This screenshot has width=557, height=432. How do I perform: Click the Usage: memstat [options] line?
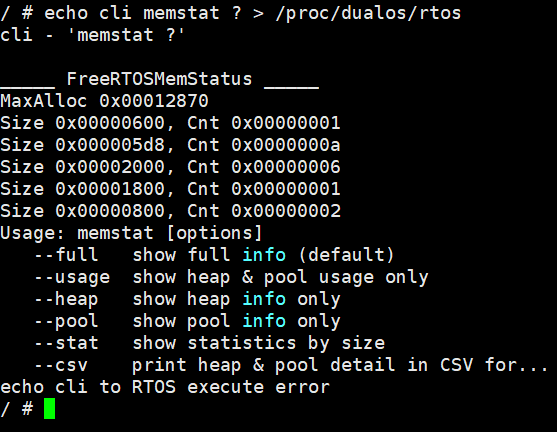[x=131, y=233]
